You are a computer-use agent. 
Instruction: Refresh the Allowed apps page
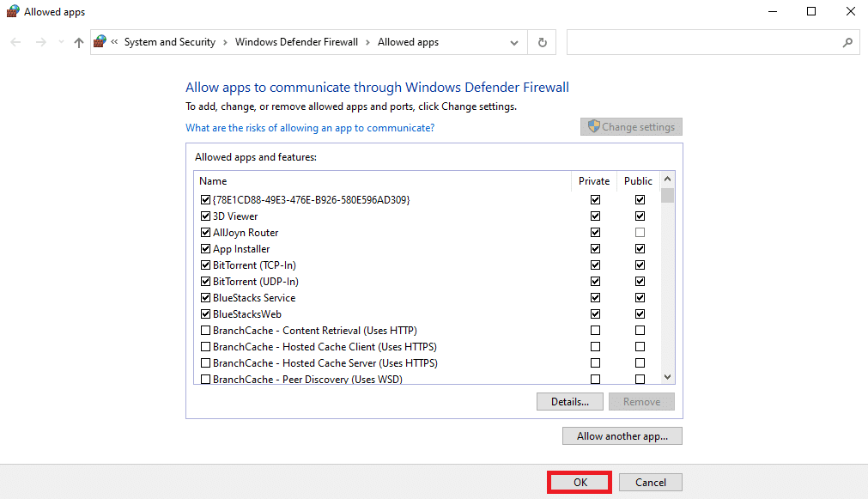(x=543, y=42)
